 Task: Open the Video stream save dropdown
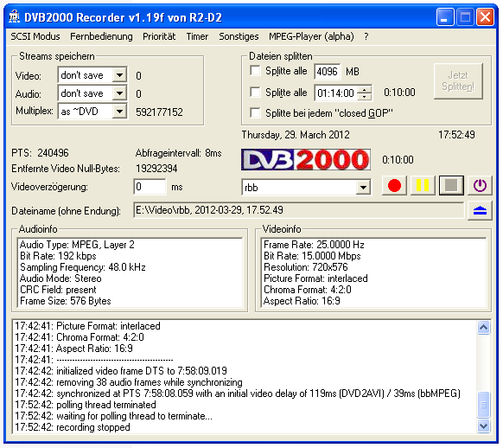pyautogui.click(x=119, y=75)
